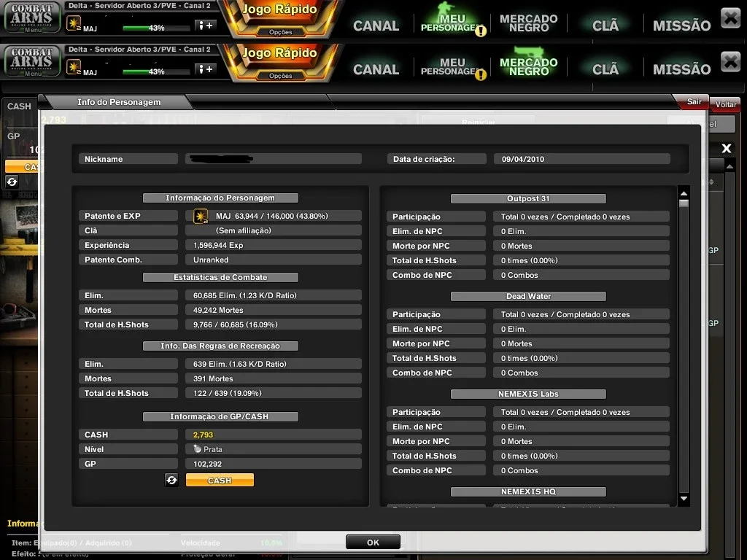747x560 pixels.
Task: Click alert badge on highlighted MEU PERSONAGEM
Action: tap(481, 31)
